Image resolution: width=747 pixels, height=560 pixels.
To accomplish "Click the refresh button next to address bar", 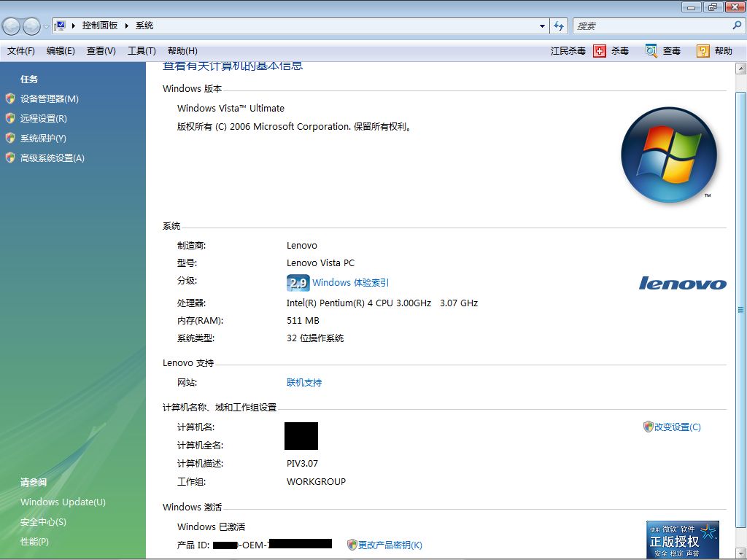I will 559,26.
